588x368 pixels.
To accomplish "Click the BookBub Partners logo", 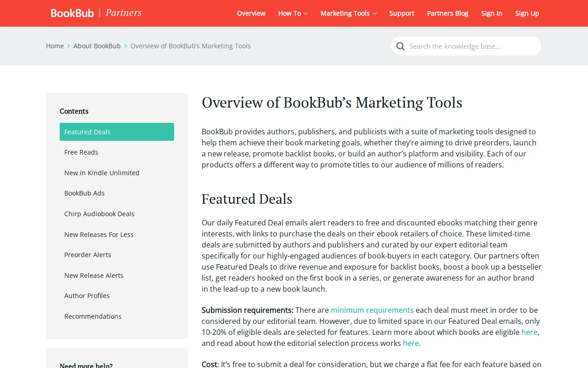I will tap(96, 13).
